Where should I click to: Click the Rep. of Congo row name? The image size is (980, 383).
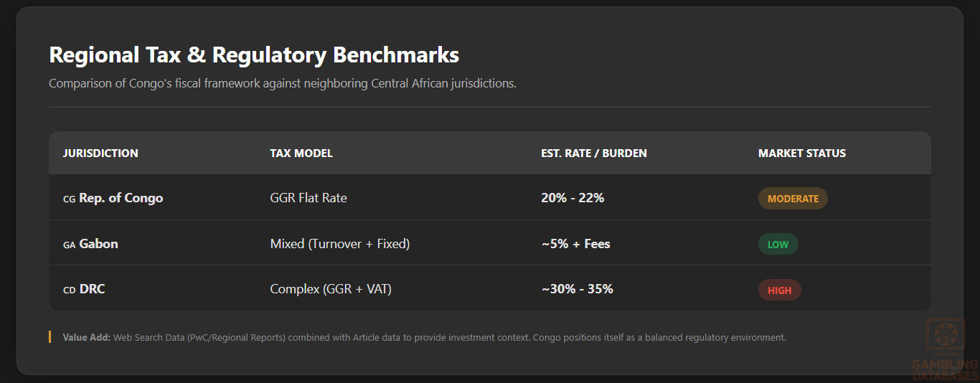pyautogui.click(x=121, y=198)
